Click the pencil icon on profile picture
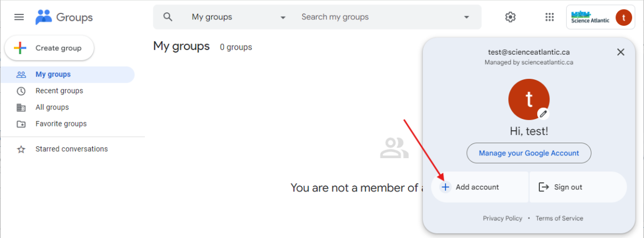Screen dimensions: 644x238 point(543,113)
